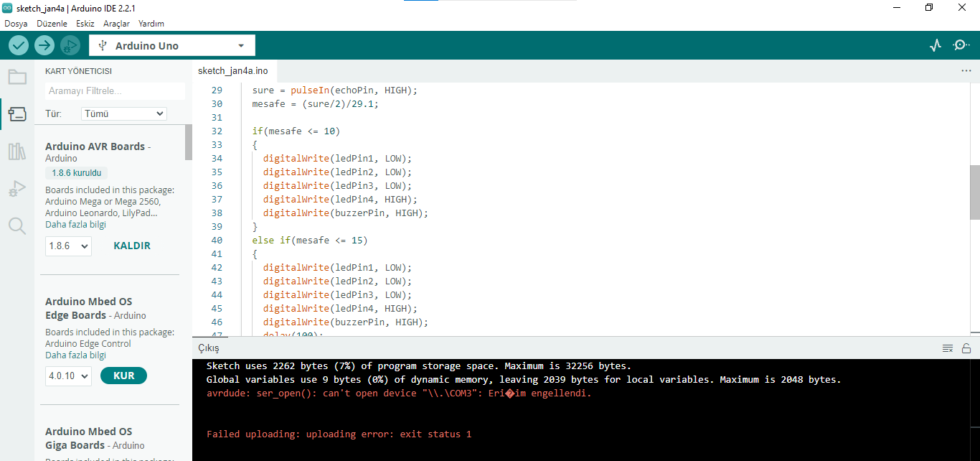Screen dimensions: 980x461
Task: Start debugging with the play-bug icon
Action: point(70,45)
